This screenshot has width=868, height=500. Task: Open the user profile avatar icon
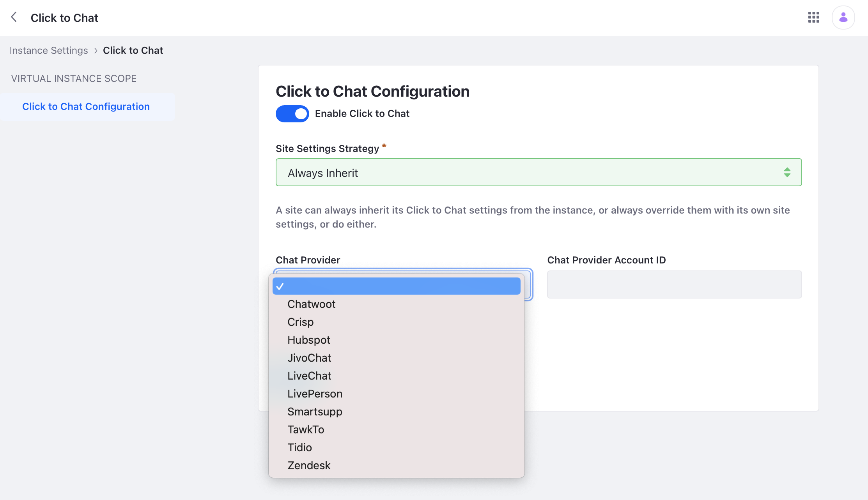pos(843,17)
